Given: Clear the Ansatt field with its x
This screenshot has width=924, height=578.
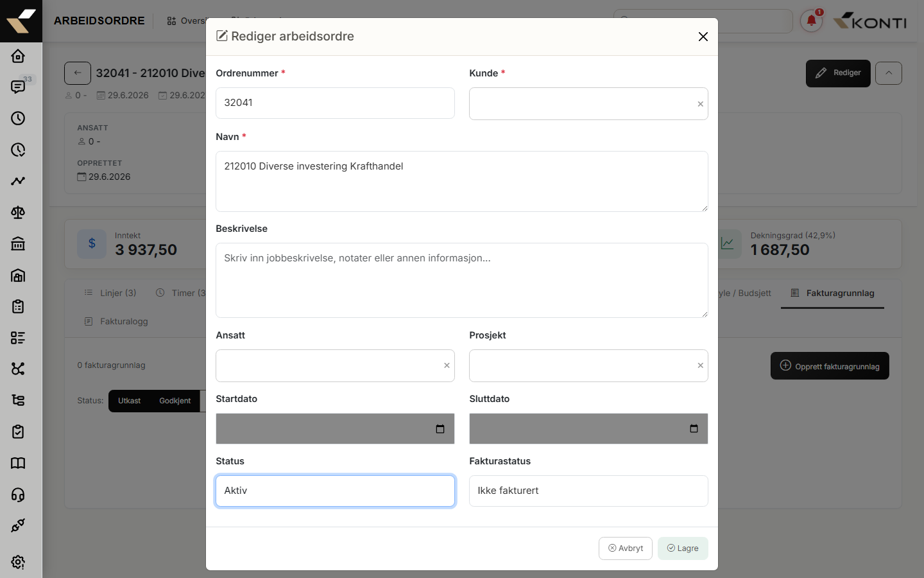Looking at the screenshot, I should tap(447, 365).
